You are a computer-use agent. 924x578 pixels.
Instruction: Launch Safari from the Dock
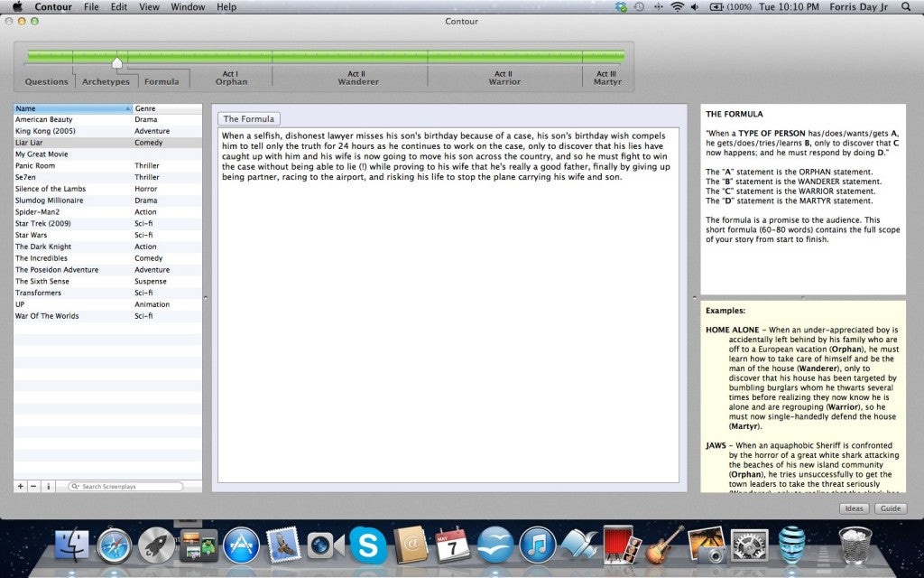tap(115, 545)
